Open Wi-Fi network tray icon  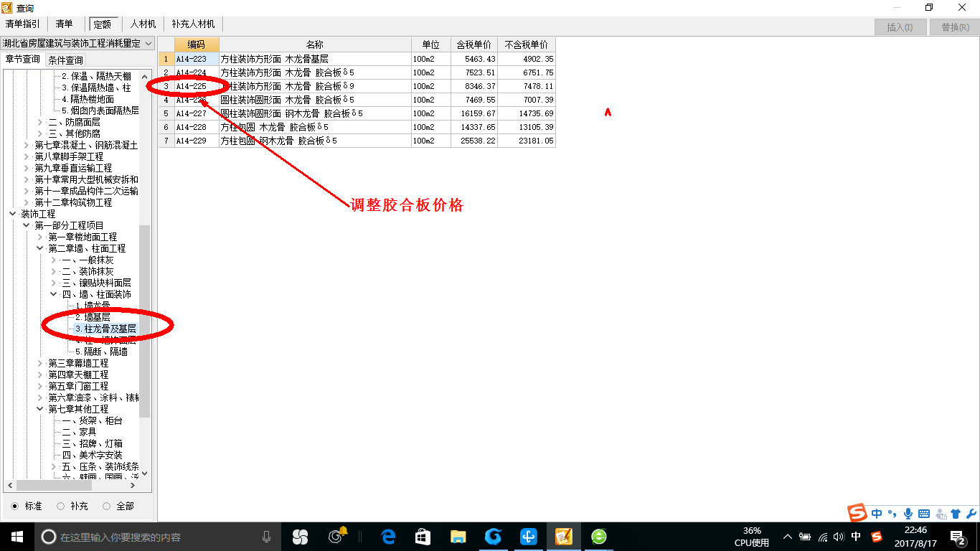coord(822,537)
